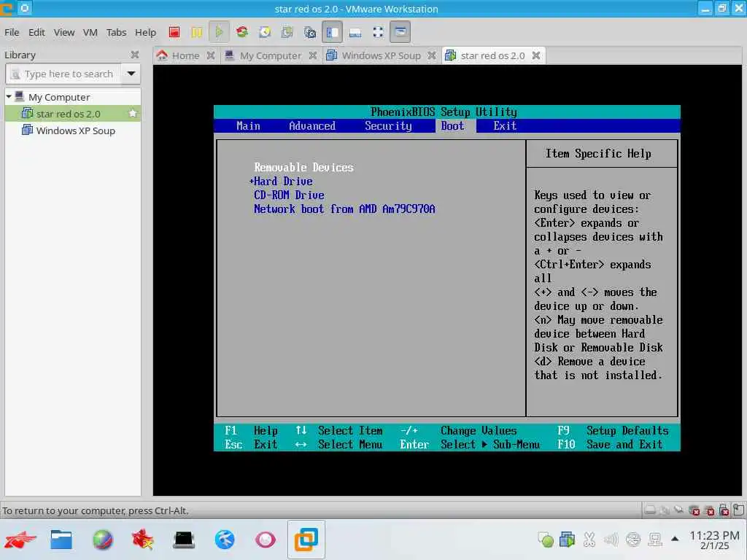Click the BIOS Main menu
The height and width of the screenshot is (560, 747).
click(248, 125)
